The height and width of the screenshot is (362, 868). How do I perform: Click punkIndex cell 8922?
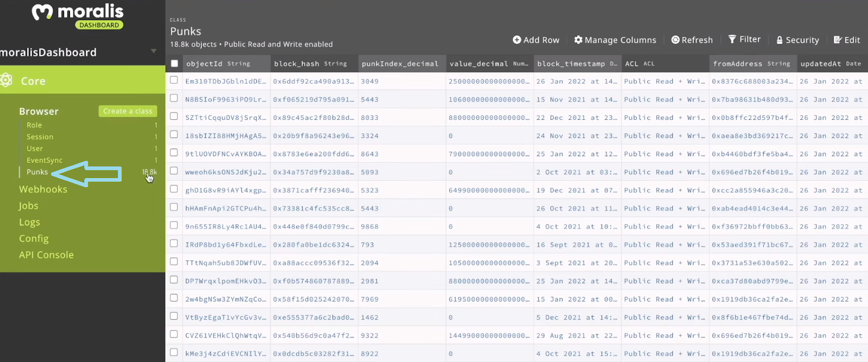[403, 353]
